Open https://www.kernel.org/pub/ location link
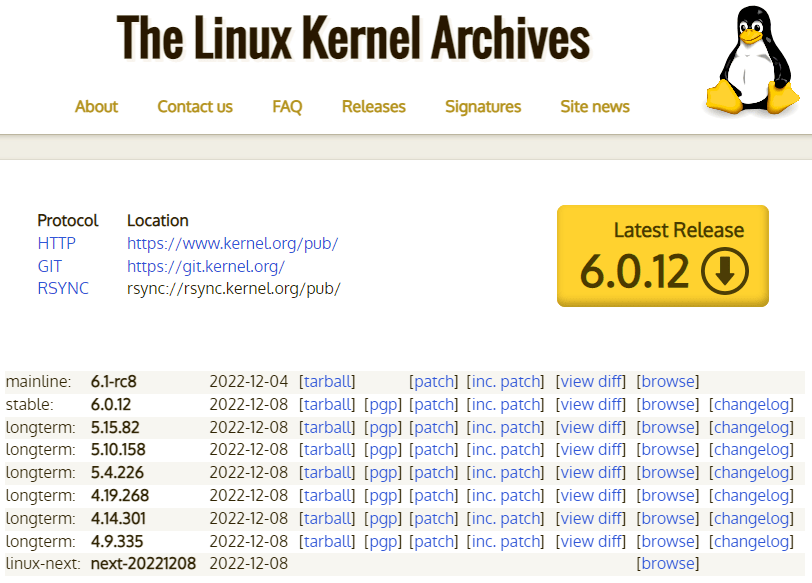The image size is (812, 583). tap(232, 243)
